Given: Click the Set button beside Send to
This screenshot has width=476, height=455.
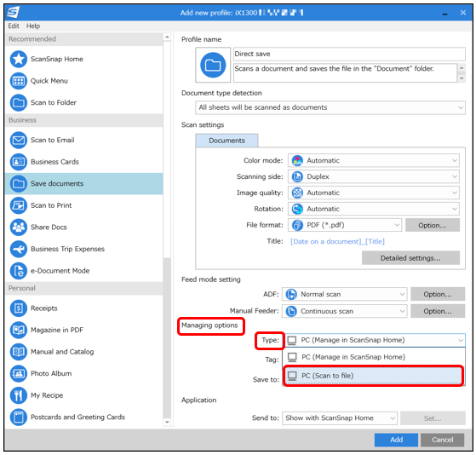Looking at the screenshot, I should pyautogui.click(x=433, y=418).
